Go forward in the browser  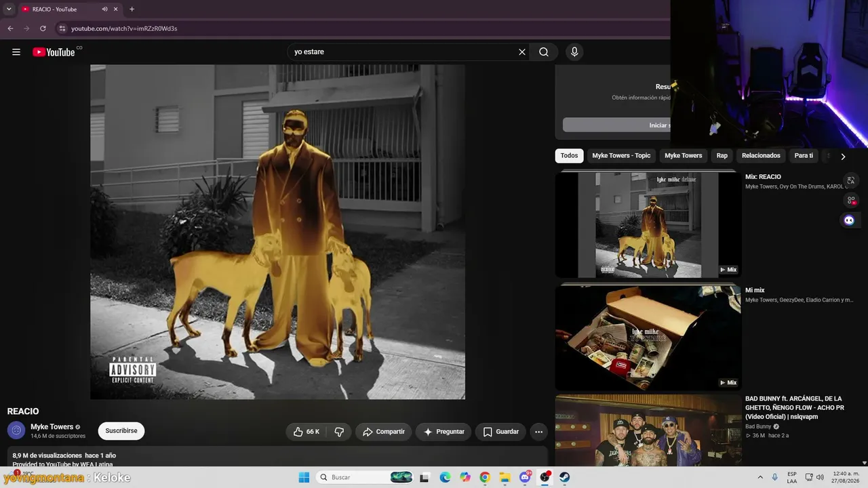(26, 28)
